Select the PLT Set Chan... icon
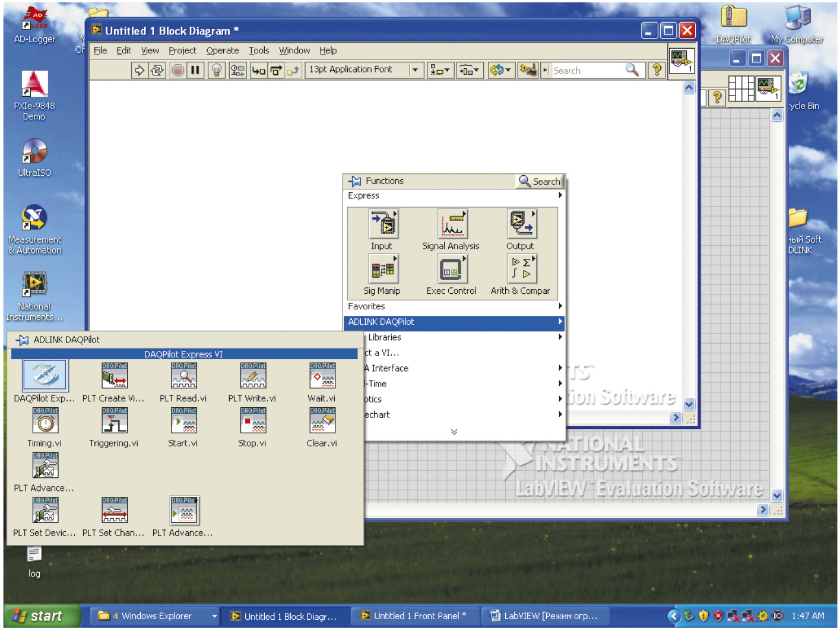Viewport: 840px width, 631px height. 115,510
